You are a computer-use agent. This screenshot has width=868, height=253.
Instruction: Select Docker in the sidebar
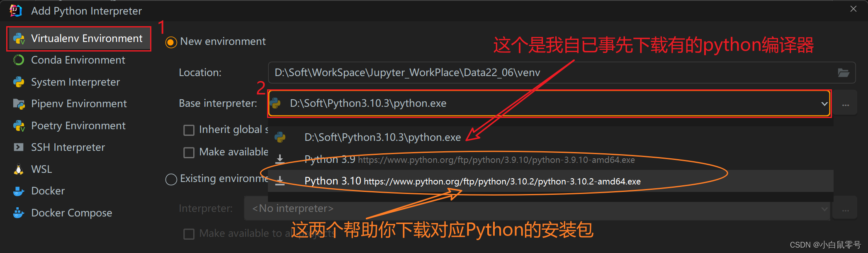48,191
